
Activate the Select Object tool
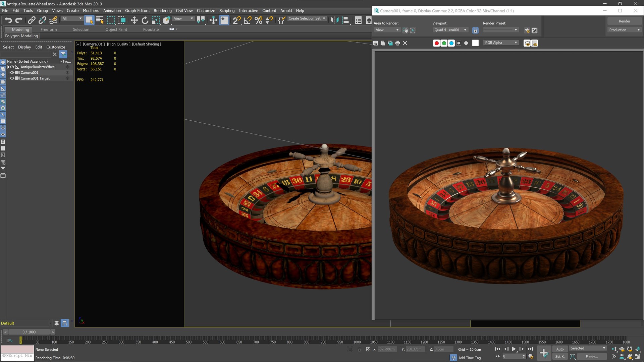[89, 20]
